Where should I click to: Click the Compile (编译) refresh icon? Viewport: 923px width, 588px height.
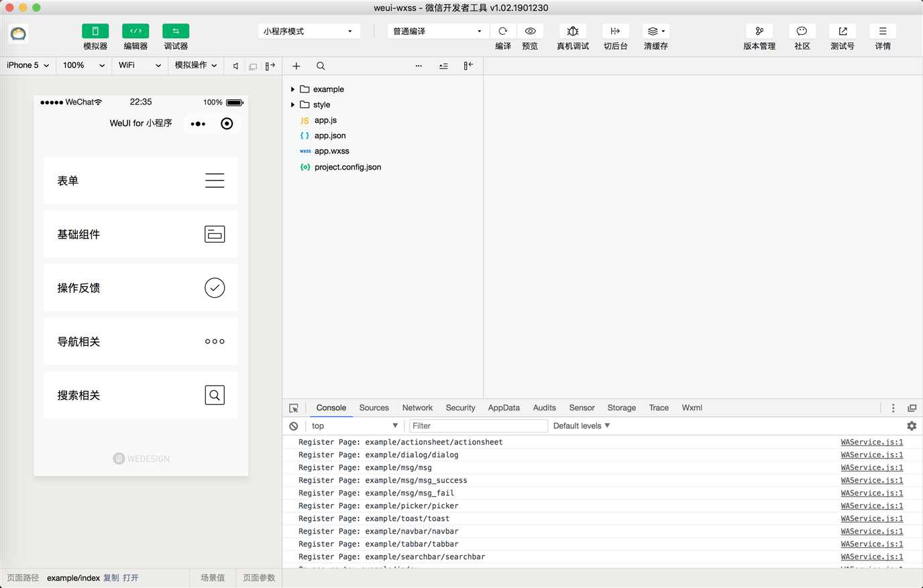pos(503,32)
